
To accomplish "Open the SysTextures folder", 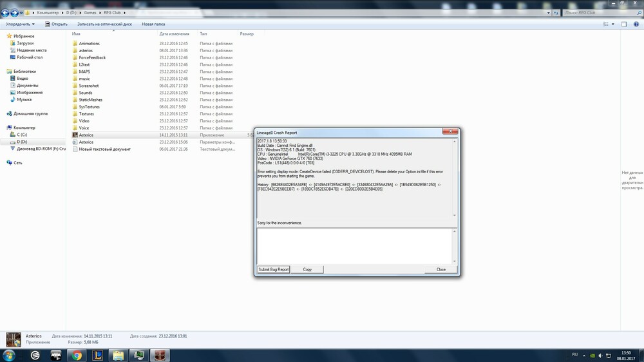I will coord(89,107).
